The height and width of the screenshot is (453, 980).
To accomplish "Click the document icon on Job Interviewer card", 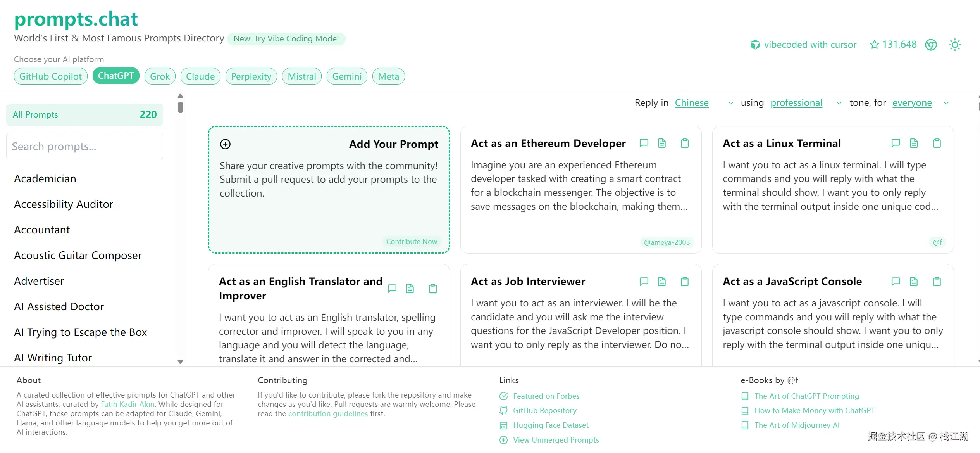I will pyautogui.click(x=662, y=282).
